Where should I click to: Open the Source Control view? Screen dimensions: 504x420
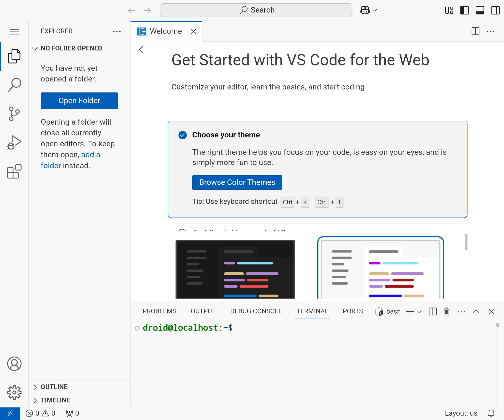point(14,113)
